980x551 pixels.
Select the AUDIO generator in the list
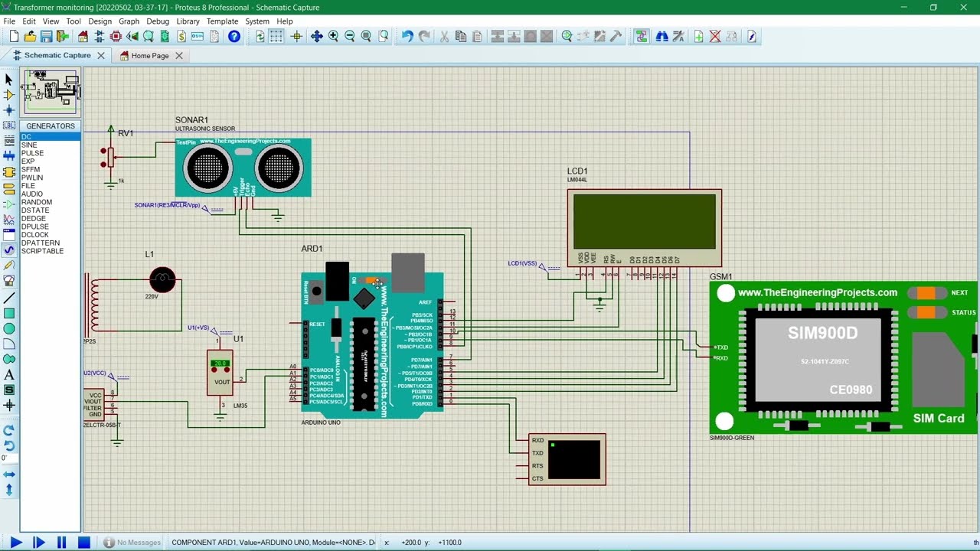click(51, 194)
